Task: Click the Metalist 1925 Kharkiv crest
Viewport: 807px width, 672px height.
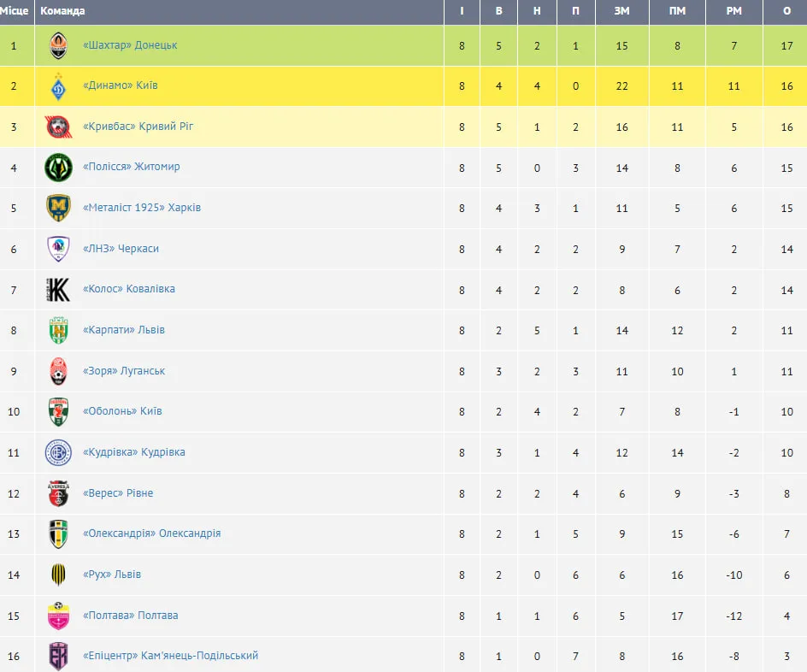Action: click(x=58, y=208)
